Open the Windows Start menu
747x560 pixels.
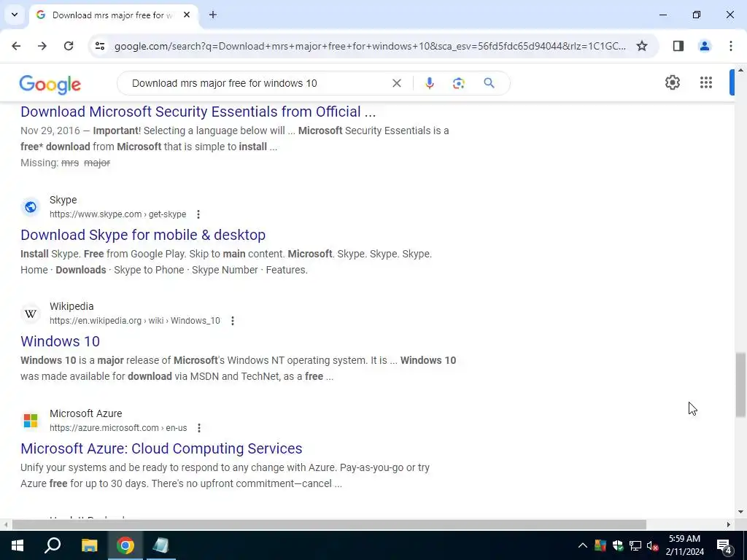click(x=18, y=545)
